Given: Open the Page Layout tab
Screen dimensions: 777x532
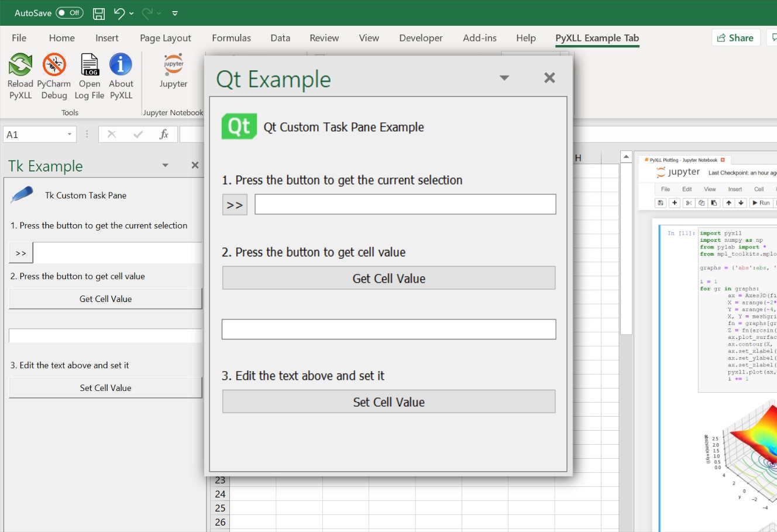Looking at the screenshot, I should click(166, 38).
